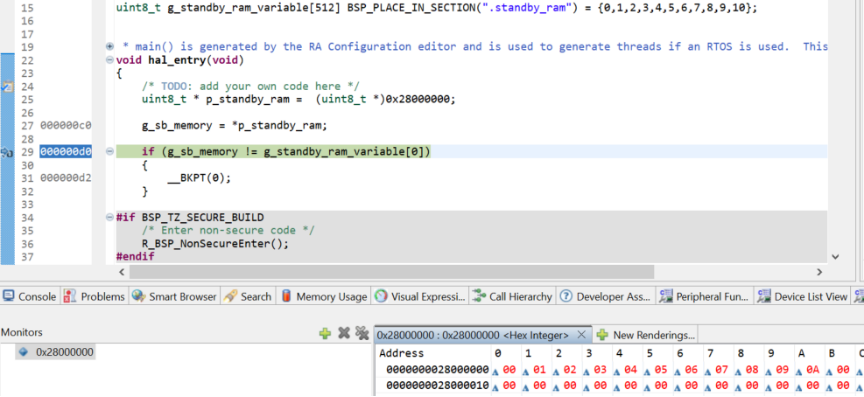Switch to the Console tab
This screenshot has height=397, width=864.
29,297
